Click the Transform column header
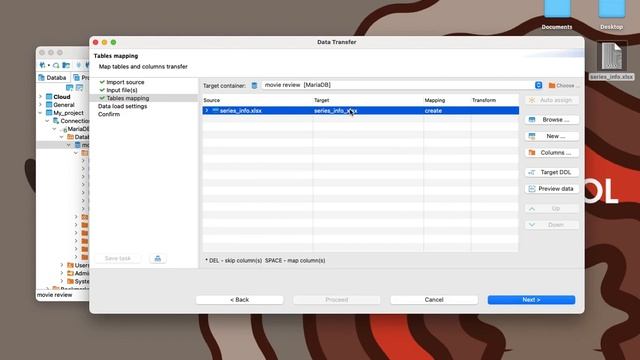 click(484, 100)
